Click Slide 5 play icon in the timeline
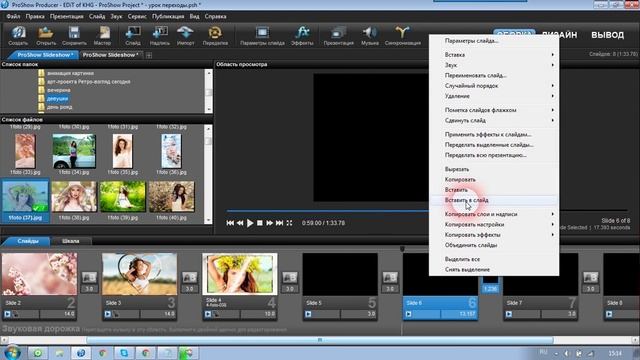Screen dimensions: 640x360 [308, 314]
